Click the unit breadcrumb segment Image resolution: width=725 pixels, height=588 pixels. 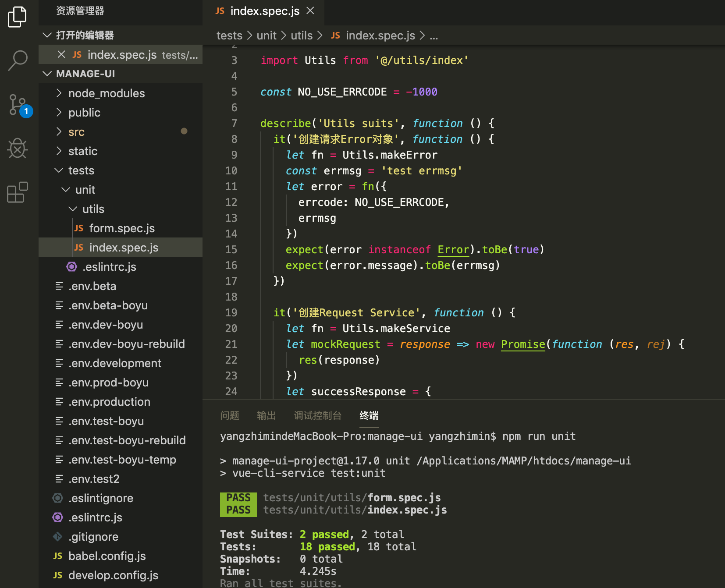tap(267, 35)
